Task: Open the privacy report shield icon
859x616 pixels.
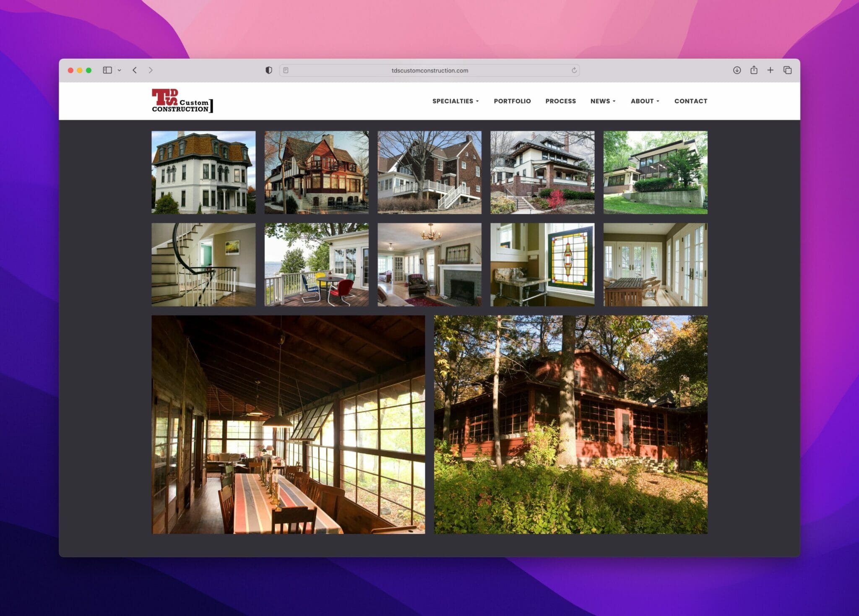Action: 269,70
